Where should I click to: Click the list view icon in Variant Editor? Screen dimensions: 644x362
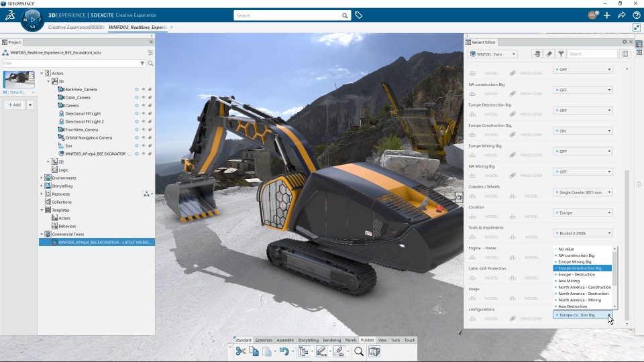click(625, 54)
